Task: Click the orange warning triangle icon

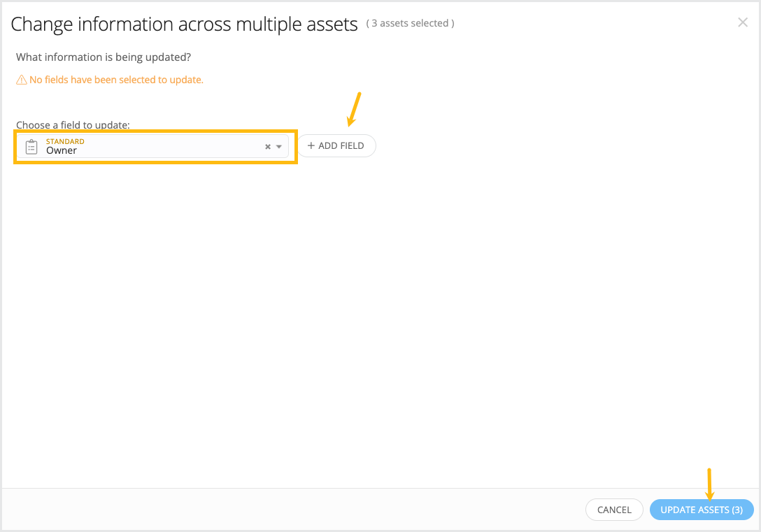Action: tap(22, 80)
